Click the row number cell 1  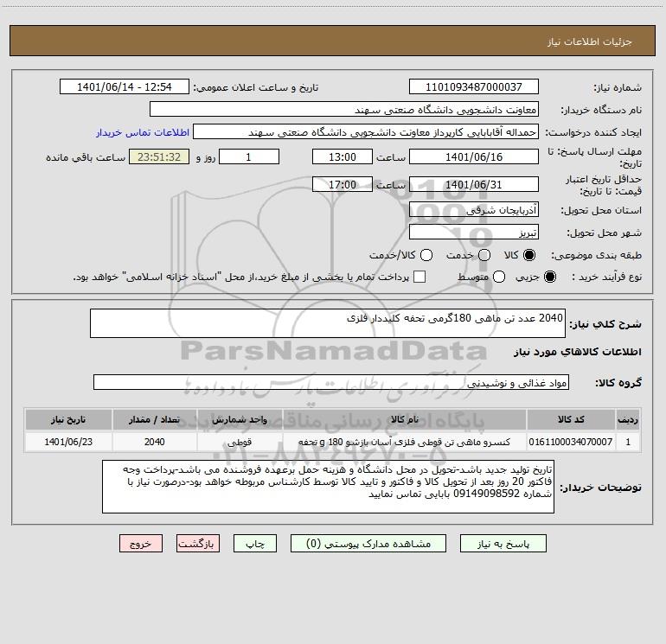[x=628, y=442]
